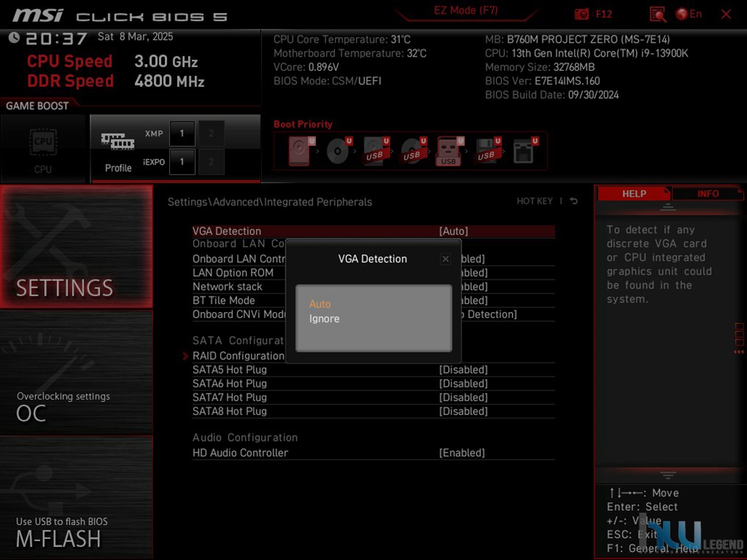Change language via the En globe icon
The image size is (747, 560).
tap(689, 14)
